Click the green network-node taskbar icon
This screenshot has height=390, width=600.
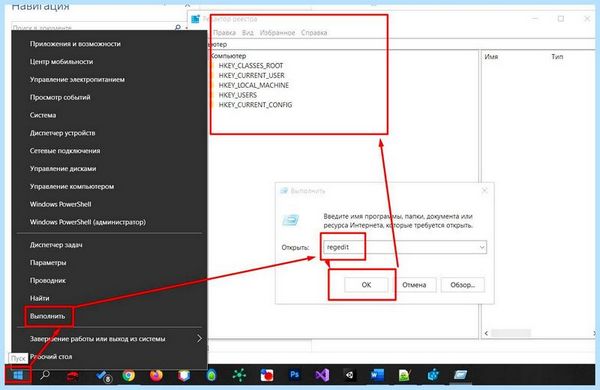[239, 375]
